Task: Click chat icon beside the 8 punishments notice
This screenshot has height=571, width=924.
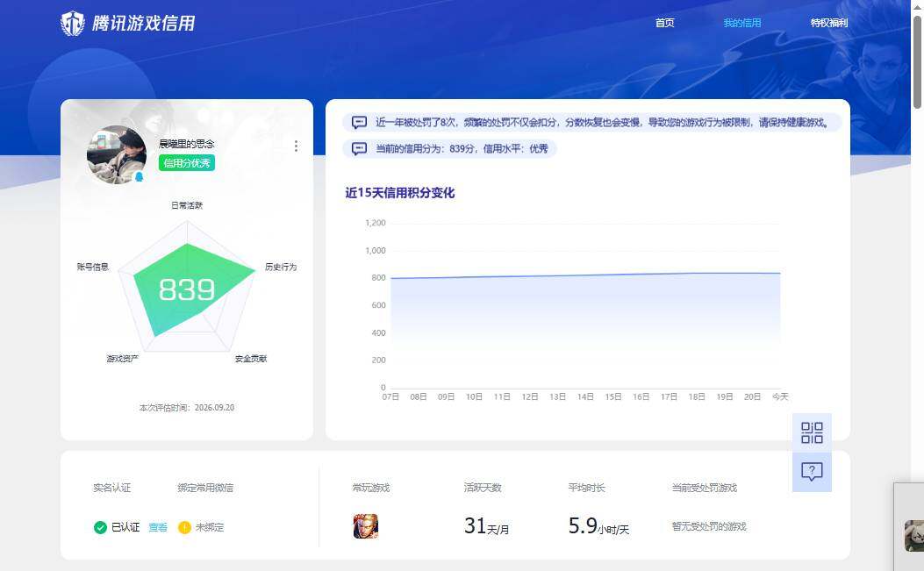Action: (x=359, y=123)
